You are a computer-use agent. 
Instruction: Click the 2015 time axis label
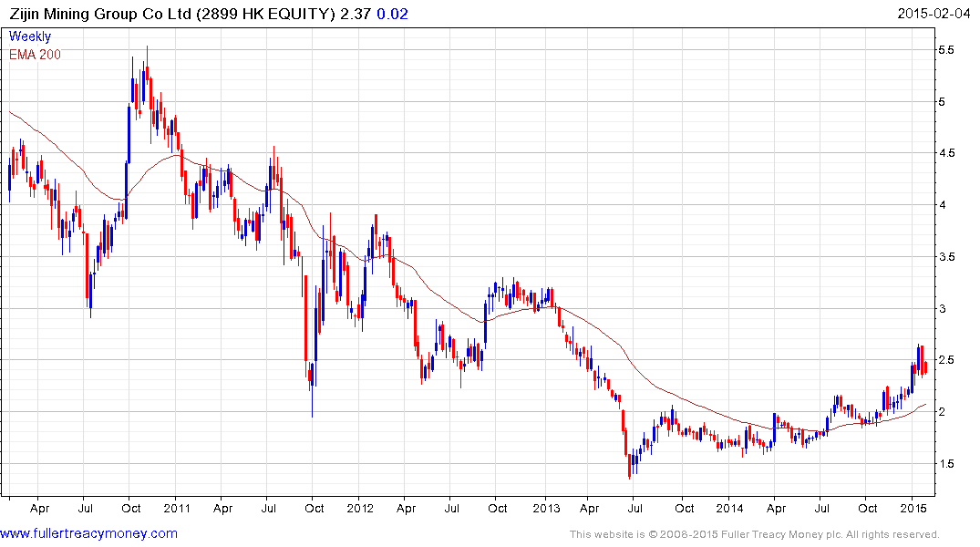point(913,508)
